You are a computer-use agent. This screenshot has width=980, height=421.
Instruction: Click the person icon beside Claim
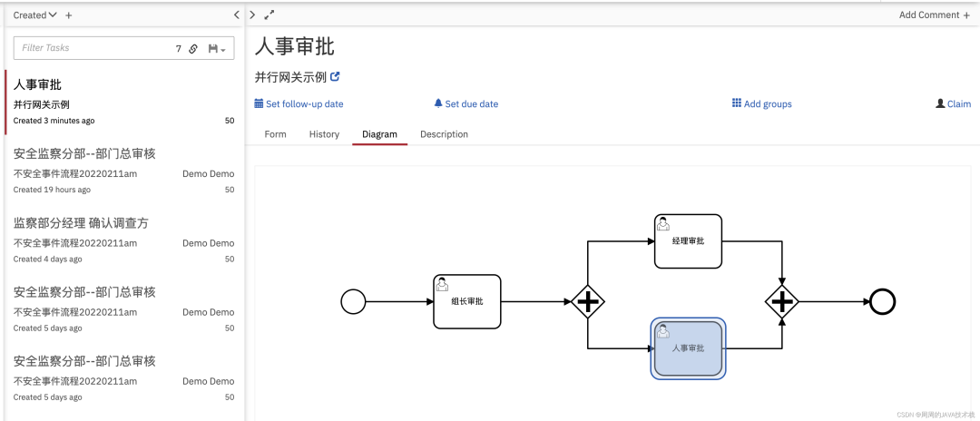(x=940, y=103)
